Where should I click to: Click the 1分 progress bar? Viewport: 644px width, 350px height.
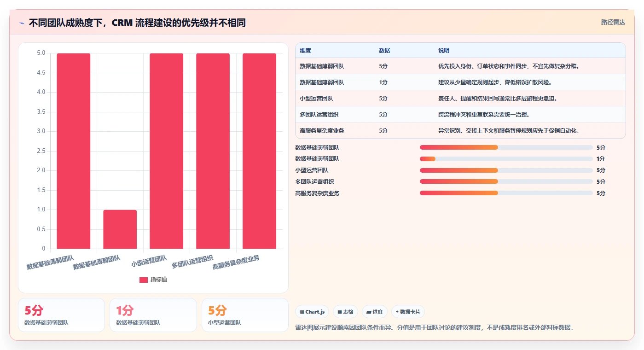tap(506, 159)
